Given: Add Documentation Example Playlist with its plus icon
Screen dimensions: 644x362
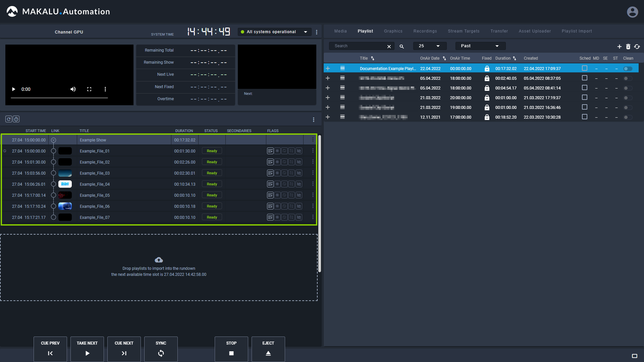Looking at the screenshot, I should pyautogui.click(x=328, y=68).
